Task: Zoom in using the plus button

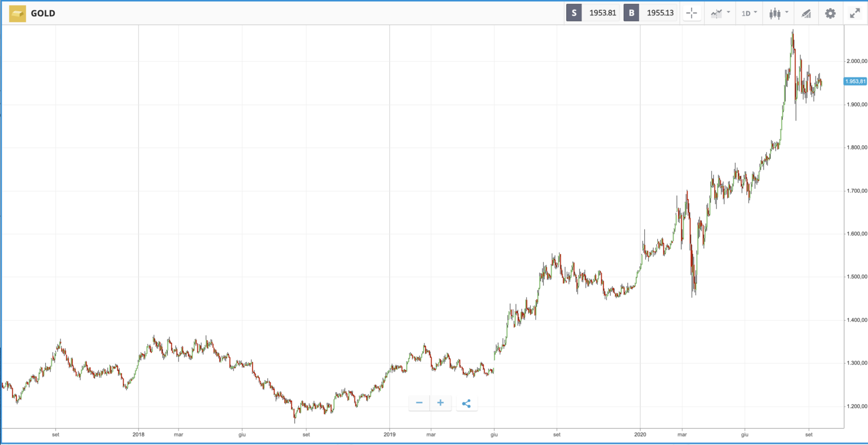Action: pos(440,403)
